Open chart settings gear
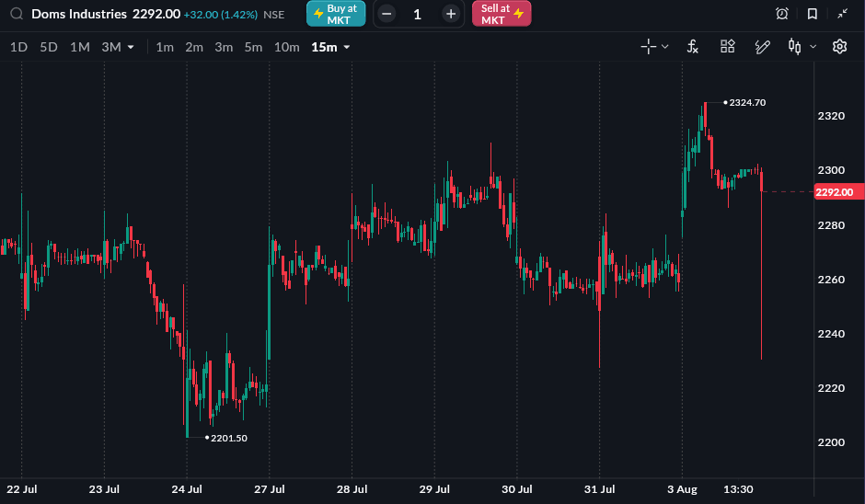 point(839,46)
